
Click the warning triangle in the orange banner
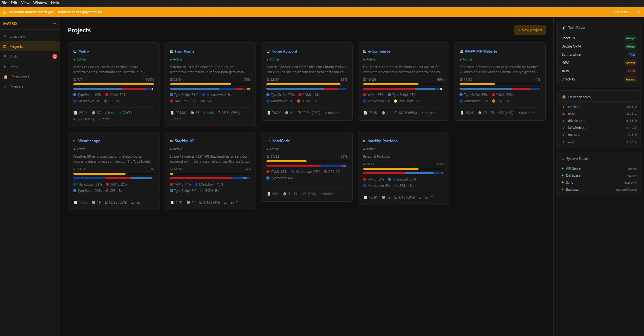[4, 12]
